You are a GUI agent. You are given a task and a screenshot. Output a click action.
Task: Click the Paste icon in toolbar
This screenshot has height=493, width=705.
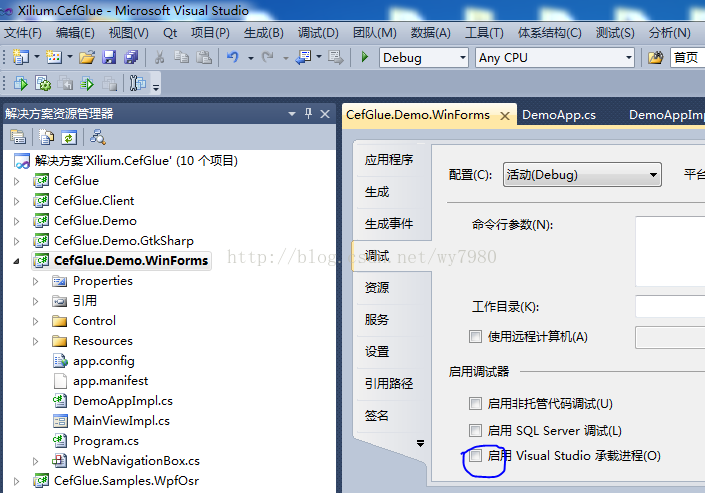204,57
